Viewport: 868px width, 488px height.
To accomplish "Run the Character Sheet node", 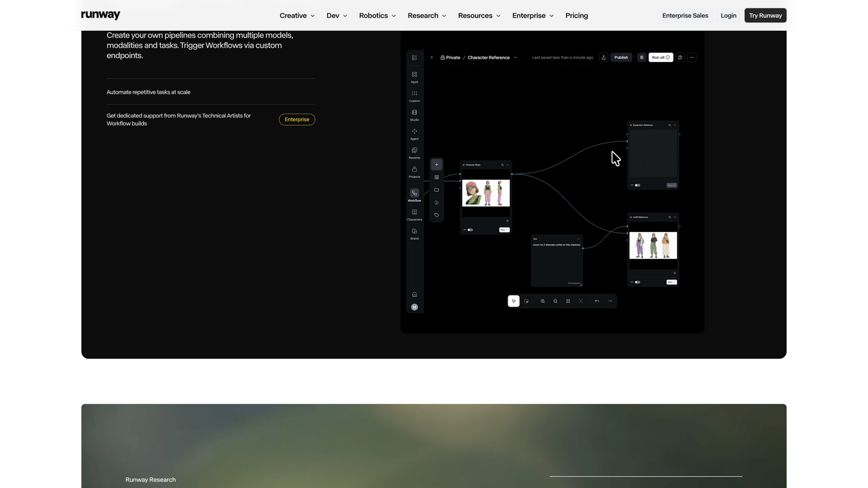I will point(504,230).
